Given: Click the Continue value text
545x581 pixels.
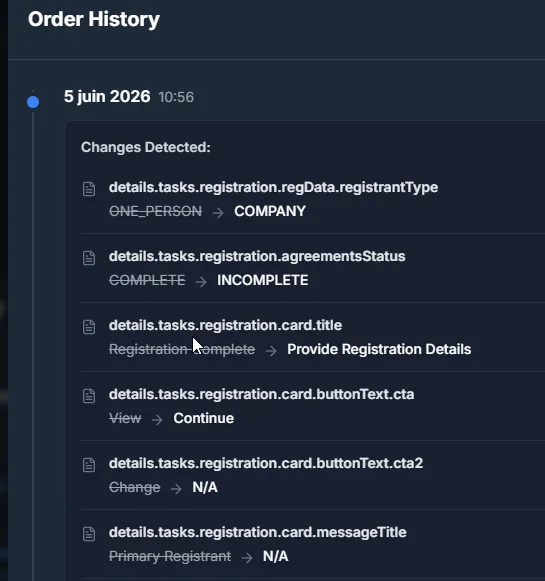Looking at the screenshot, I should click(x=203, y=418).
